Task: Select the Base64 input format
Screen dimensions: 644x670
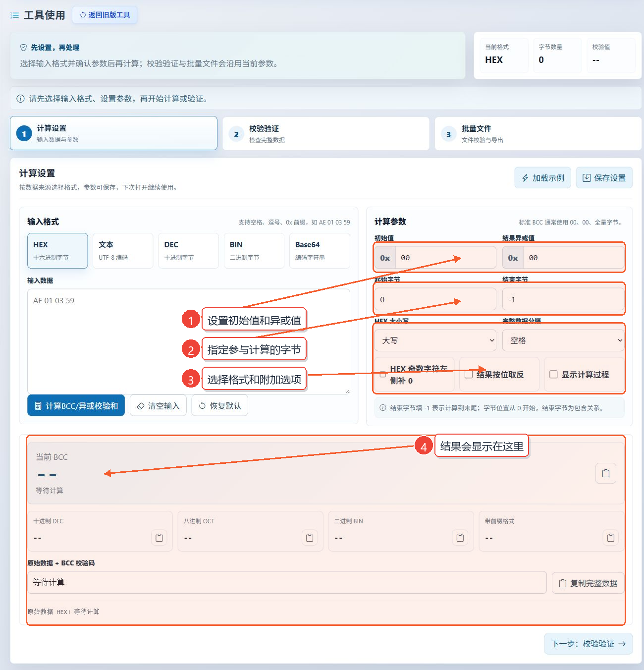Action: (x=320, y=251)
